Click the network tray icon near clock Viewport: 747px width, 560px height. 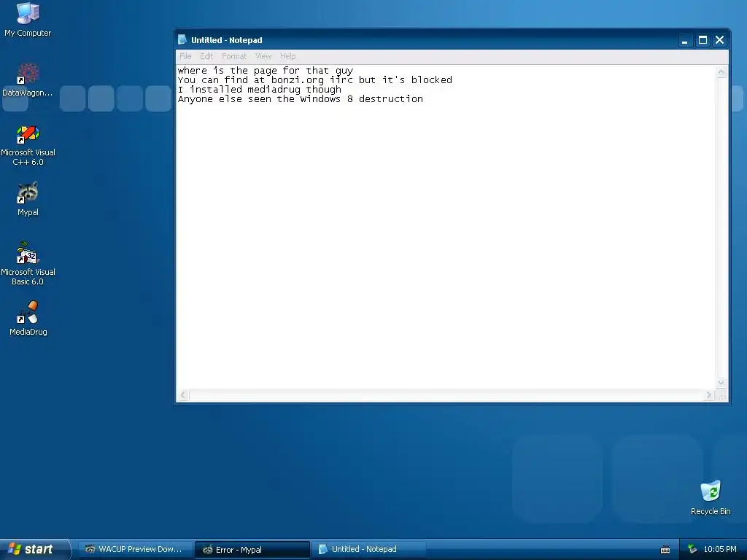tap(692, 549)
